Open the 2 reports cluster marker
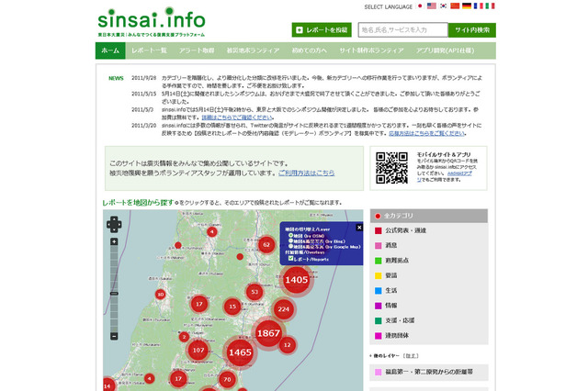Viewport: 588px width, 391px height. pyautogui.click(x=184, y=337)
